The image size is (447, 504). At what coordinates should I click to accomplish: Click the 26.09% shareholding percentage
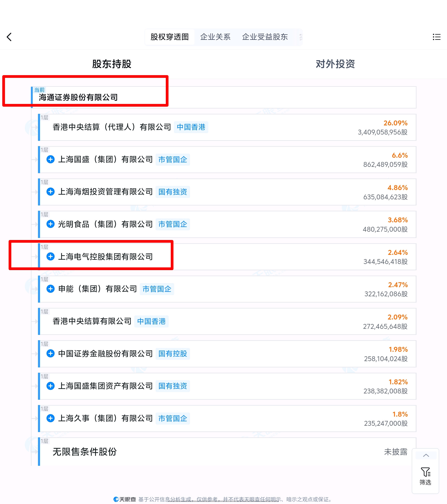(x=395, y=123)
